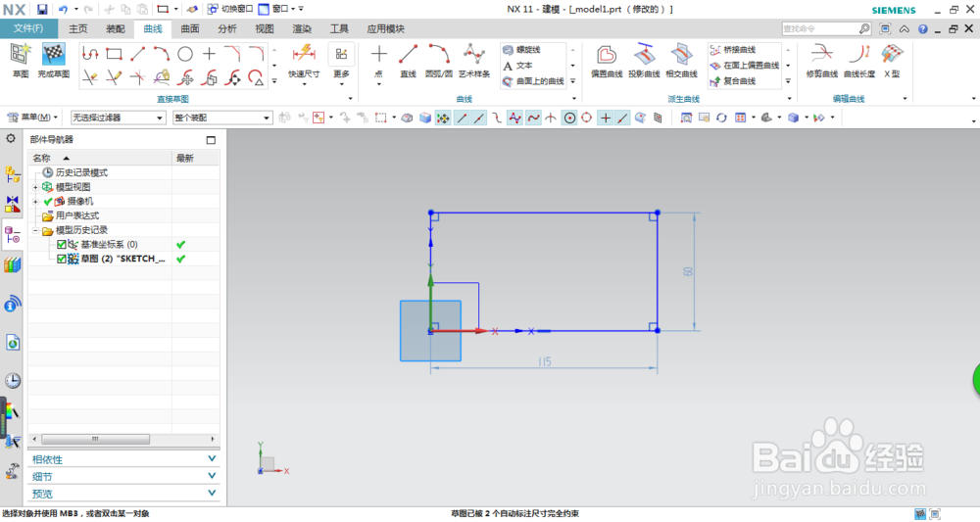Image resolution: width=980 pixels, height=522 pixels.
Task: Toggle the snap-to-midpoint option
Action: [479, 118]
